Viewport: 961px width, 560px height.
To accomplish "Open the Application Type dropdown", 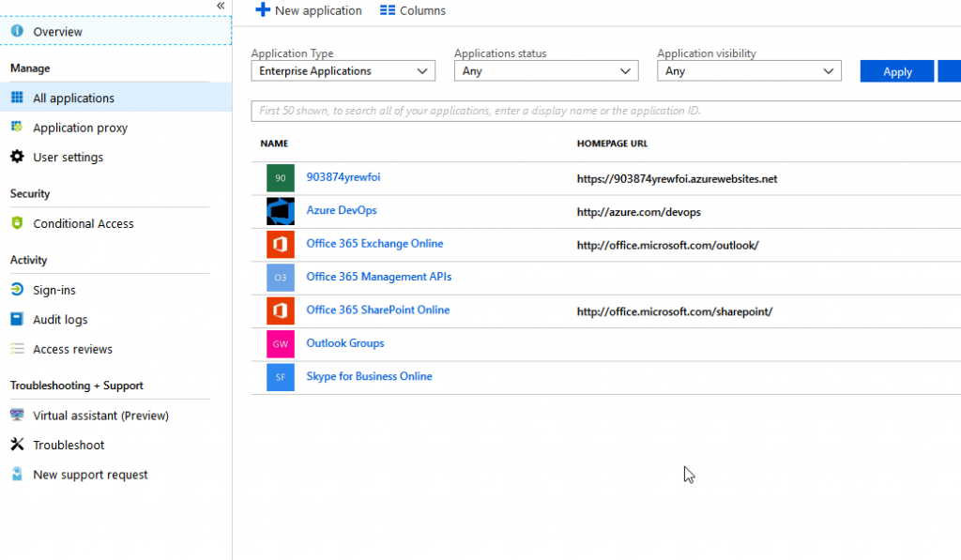I will click(x=343, y=71).
